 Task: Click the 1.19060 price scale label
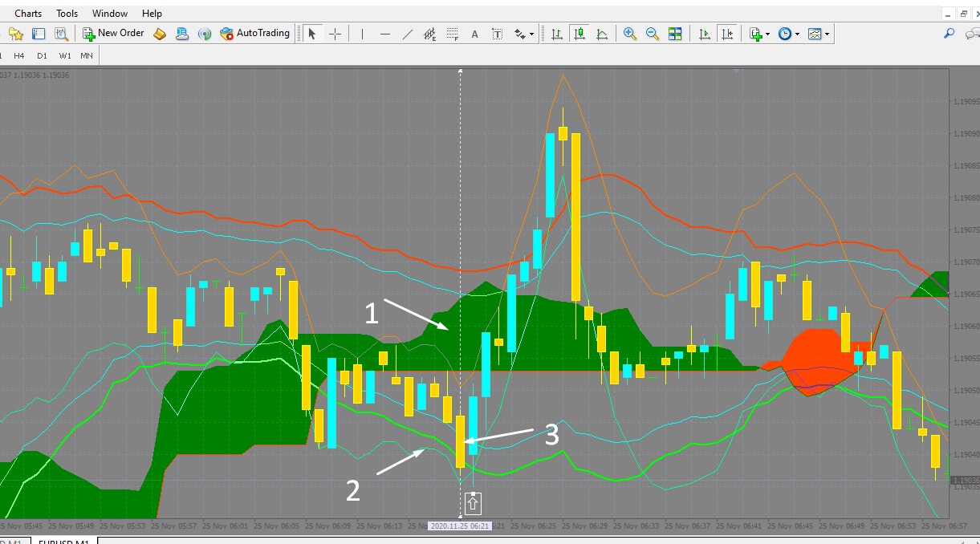pos(965,326)
